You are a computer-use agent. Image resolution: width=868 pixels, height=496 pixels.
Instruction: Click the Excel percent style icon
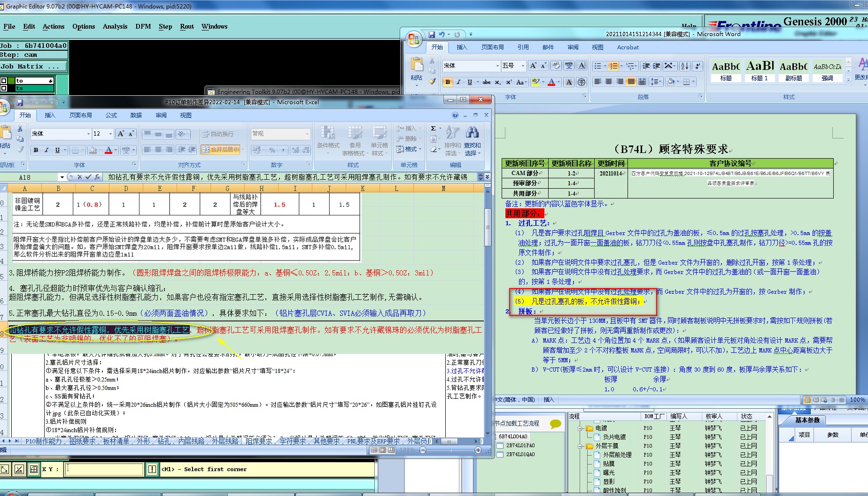tap(272, 150)
